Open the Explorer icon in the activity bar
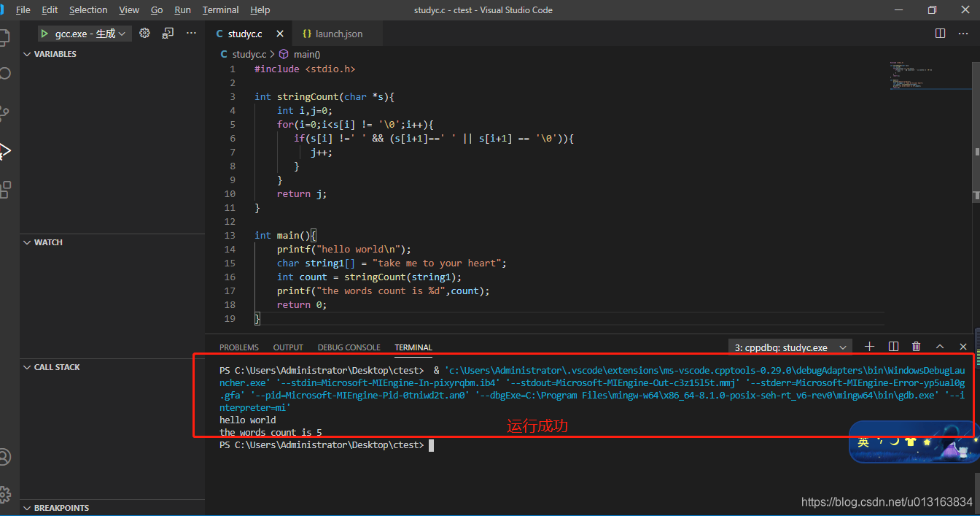This screenshot has width=980, height=516. (x=4, y=36)
